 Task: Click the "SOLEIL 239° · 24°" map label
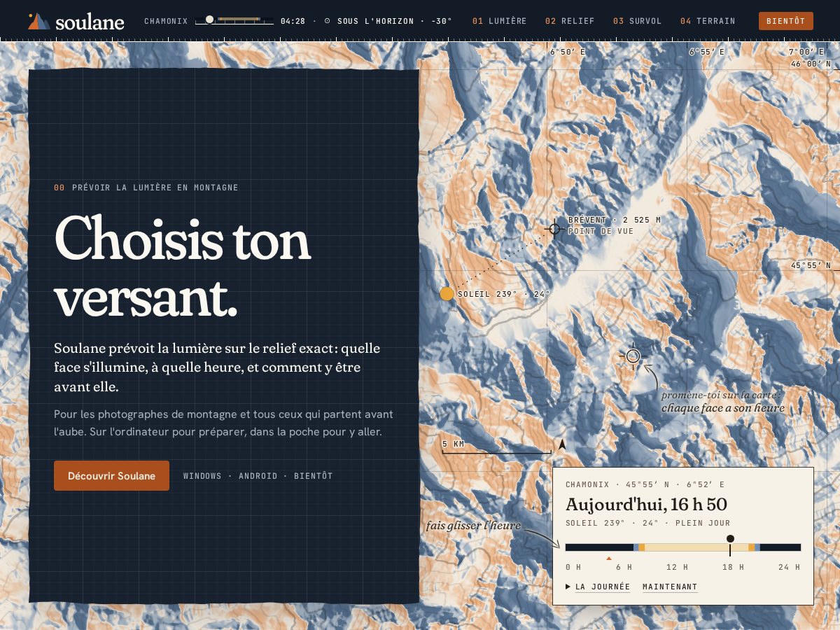pyautogui.click(x=504, y=294)
